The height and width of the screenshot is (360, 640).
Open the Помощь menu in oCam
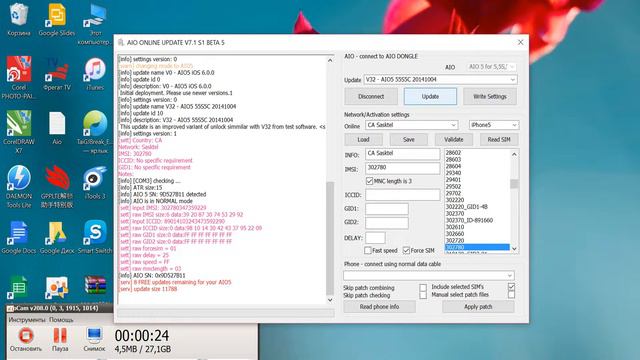click(x=61, y=320)
